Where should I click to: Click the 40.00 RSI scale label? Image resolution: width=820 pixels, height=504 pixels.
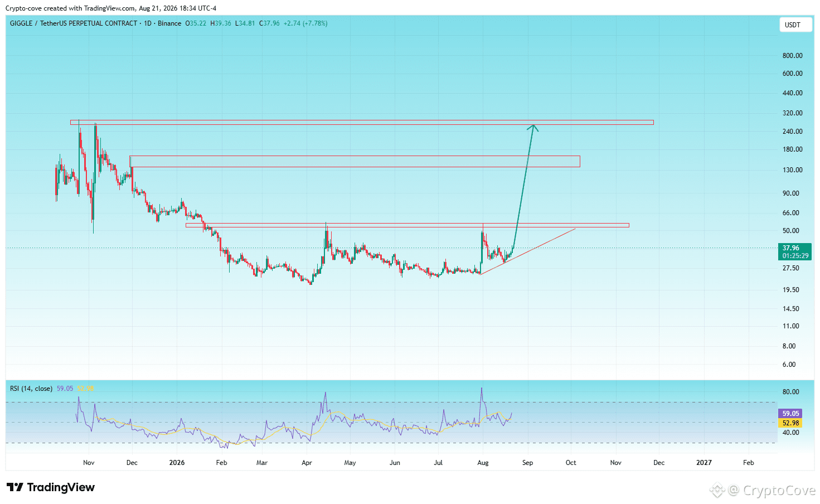pyautogui.click(x=791, y=433)
